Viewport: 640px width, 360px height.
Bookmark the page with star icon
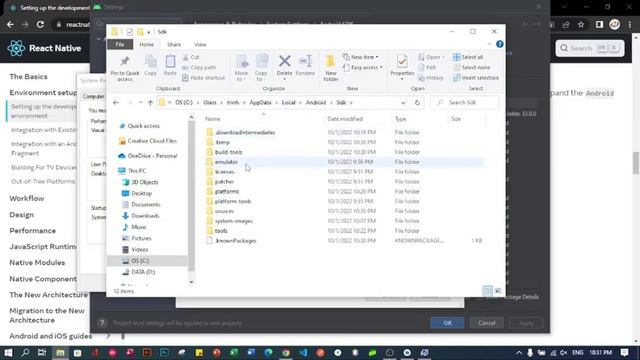point(581,24)
